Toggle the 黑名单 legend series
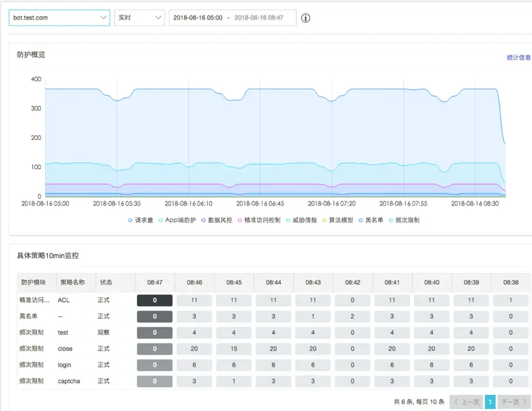This screenshot has height=411, width=532. pyautogui.click(x=371, y=220)
